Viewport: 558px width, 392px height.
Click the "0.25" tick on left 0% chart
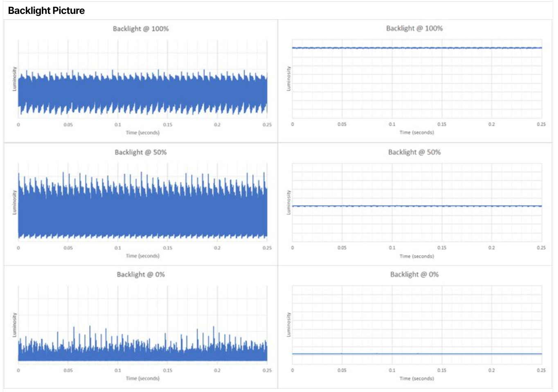(267, 370)
